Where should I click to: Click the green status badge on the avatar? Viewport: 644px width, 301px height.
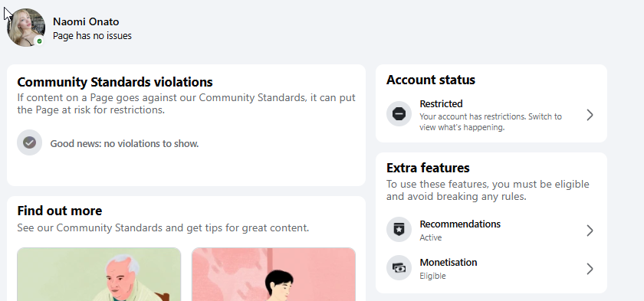pyautogui.click(x=39, y=41)
